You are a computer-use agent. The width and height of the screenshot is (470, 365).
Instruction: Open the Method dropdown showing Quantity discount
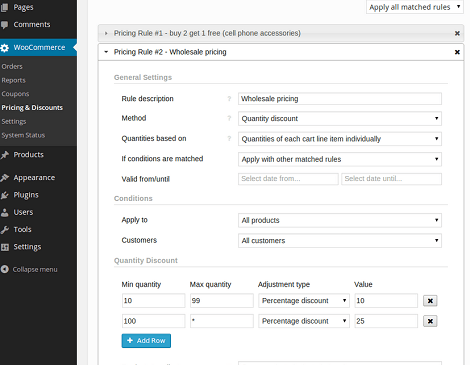click(340, 119)
